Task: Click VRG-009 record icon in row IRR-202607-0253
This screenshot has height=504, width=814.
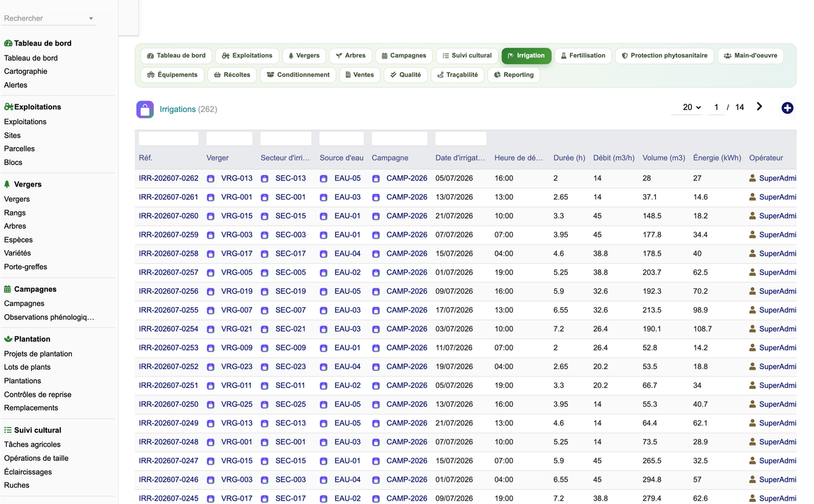Action: tap(211, 348)
